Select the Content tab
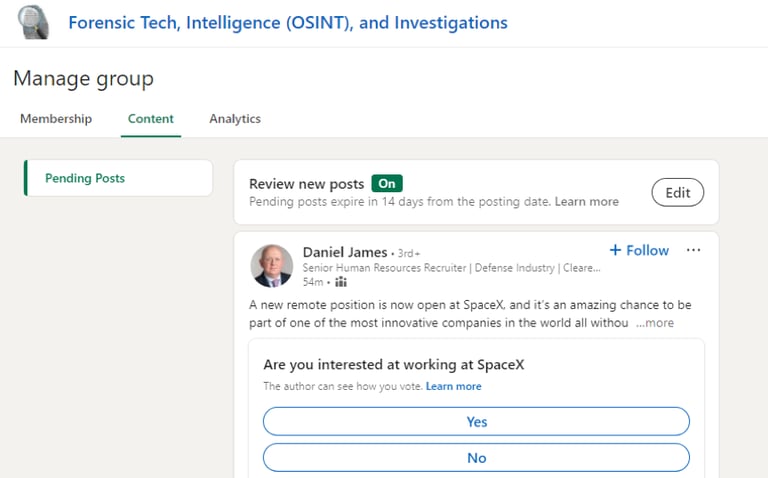Image resolution: width=768 pixels, height=478 pixels. pos(151,119)
